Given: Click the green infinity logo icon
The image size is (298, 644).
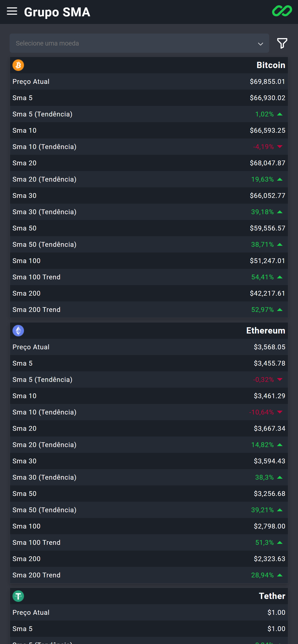Looking at the screenshot, I should click(x=282, y=11).
